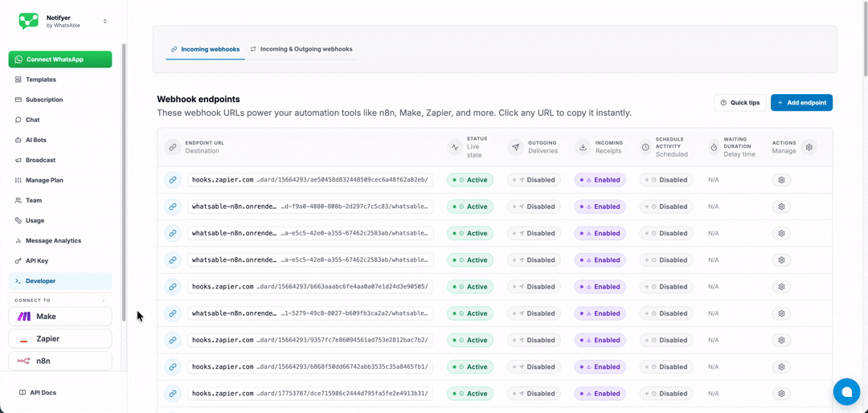Copy the b663aaabc6fe4aa0 Zapier URL

310,287
